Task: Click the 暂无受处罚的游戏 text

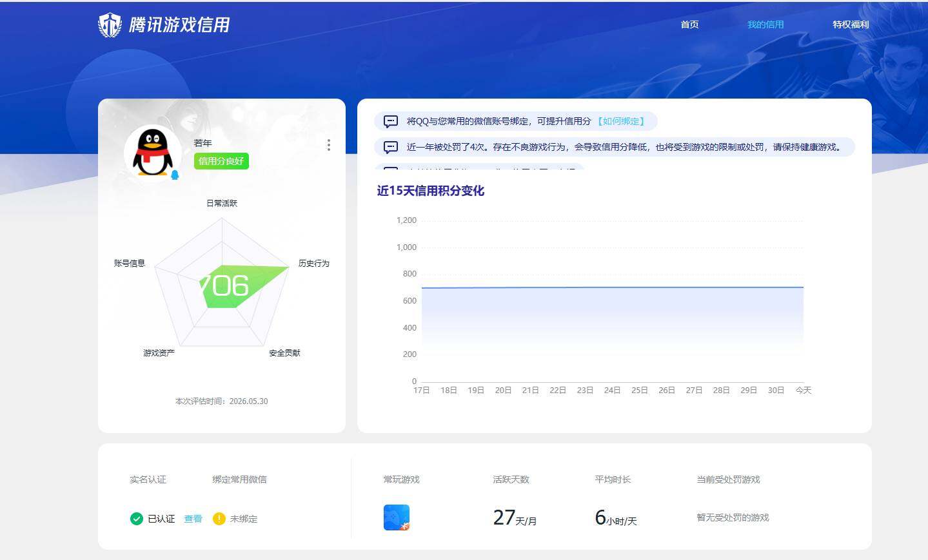Action: click(x=733, y=517)
